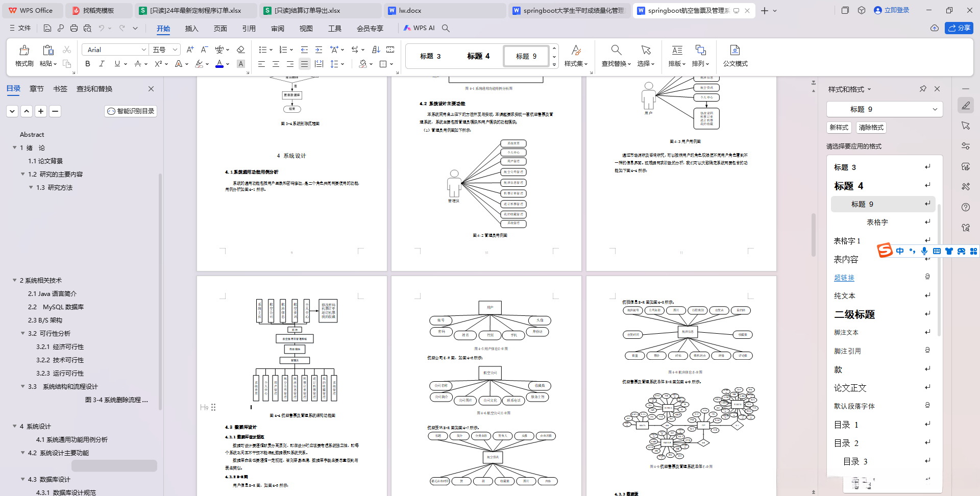Screen dimensions: 980x496
Task: Click the WPS AI button on the ribbon
Action: point(420,28)
